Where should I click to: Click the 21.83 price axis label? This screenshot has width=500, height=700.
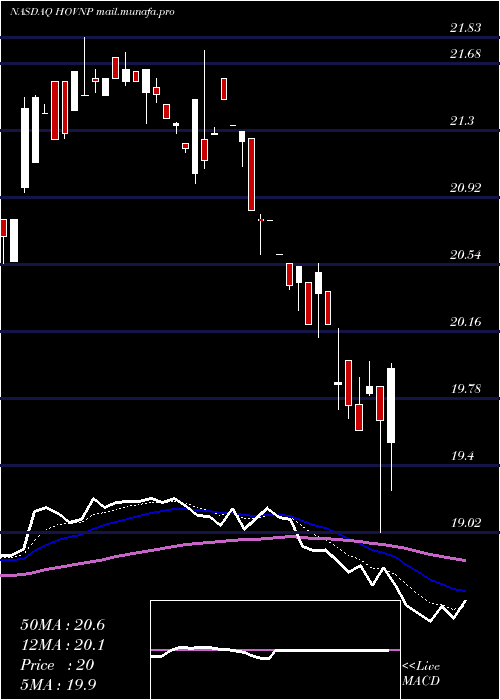466,28
